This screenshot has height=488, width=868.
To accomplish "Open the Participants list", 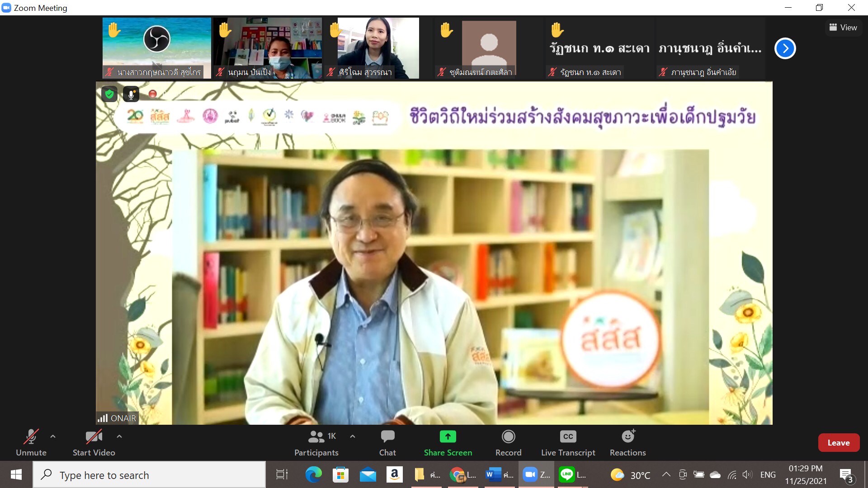I will 316,442.
